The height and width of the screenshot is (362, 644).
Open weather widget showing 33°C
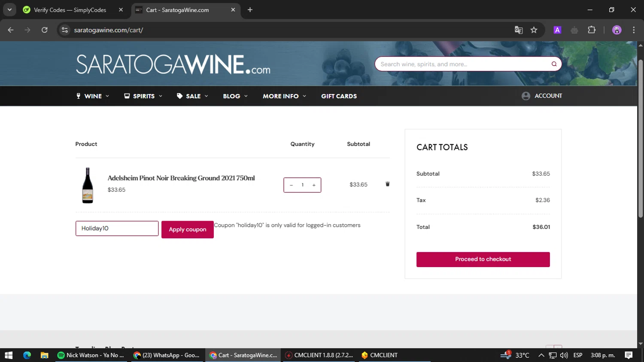tap(515, 355)
